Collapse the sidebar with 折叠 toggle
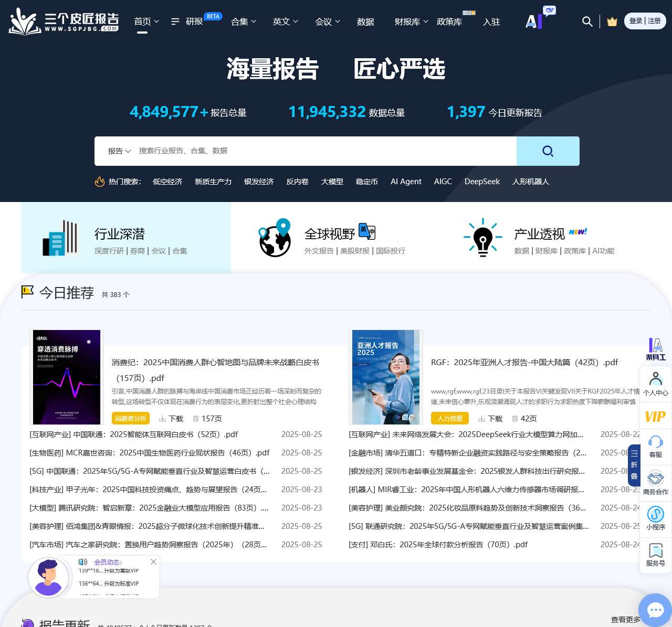The height and width of the screenshot is (627, 672). [634, 465]
